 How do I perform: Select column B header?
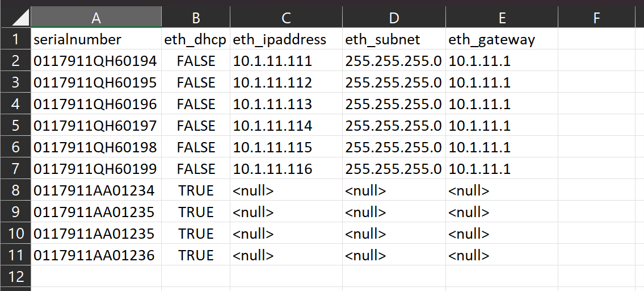coord(196,18)
